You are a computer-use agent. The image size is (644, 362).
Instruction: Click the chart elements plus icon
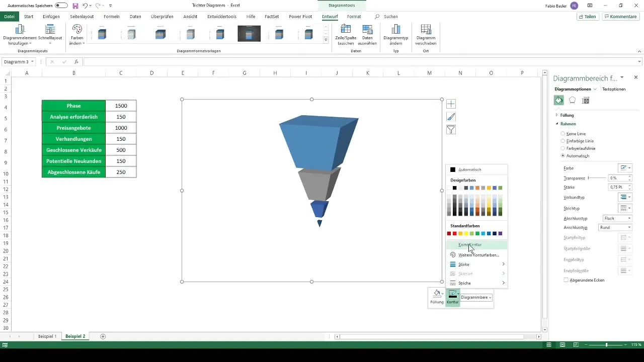coord(451,104)
